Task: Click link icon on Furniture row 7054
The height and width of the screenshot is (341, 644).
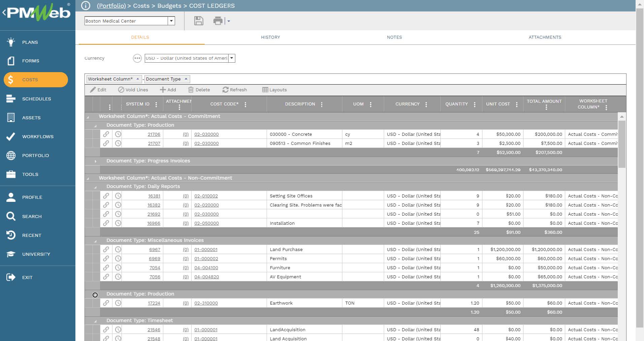Action: [106, 268]
